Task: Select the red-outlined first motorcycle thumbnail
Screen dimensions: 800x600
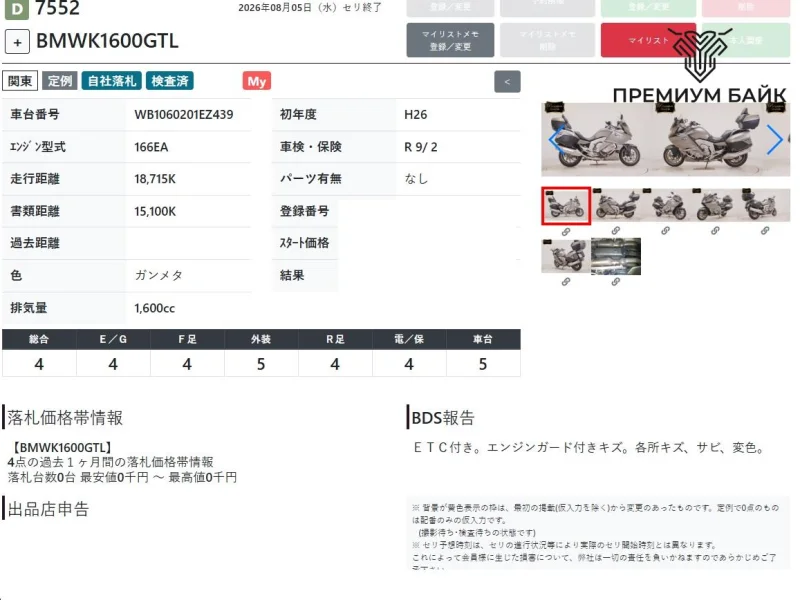Action: [x=566, y=206]
